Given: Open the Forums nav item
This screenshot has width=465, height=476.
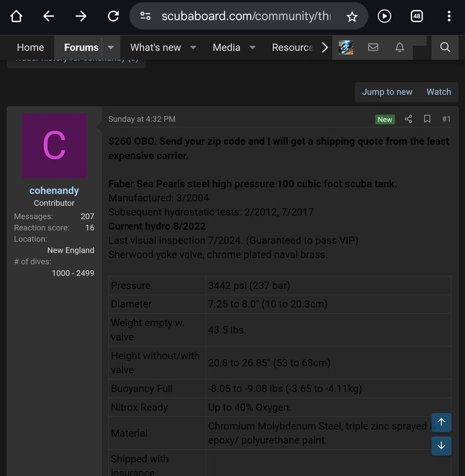Looking at the screenshot, I should (x=81, y=48).
